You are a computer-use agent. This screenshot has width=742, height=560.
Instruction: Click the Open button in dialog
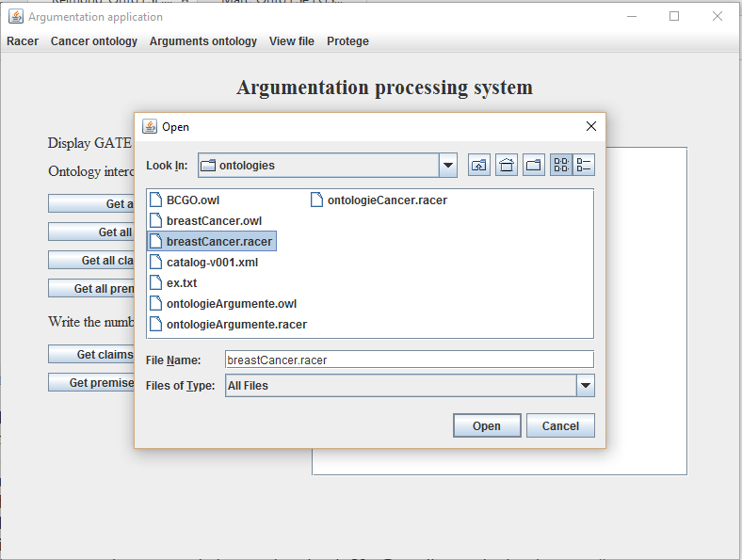(x=487, y=425)
